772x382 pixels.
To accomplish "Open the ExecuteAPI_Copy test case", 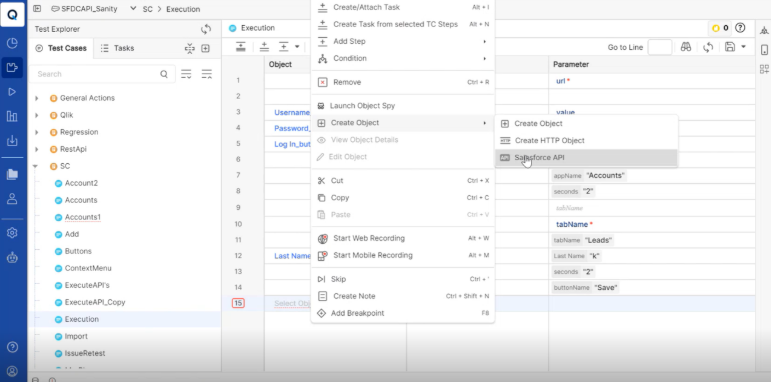I will pos(95,302).
